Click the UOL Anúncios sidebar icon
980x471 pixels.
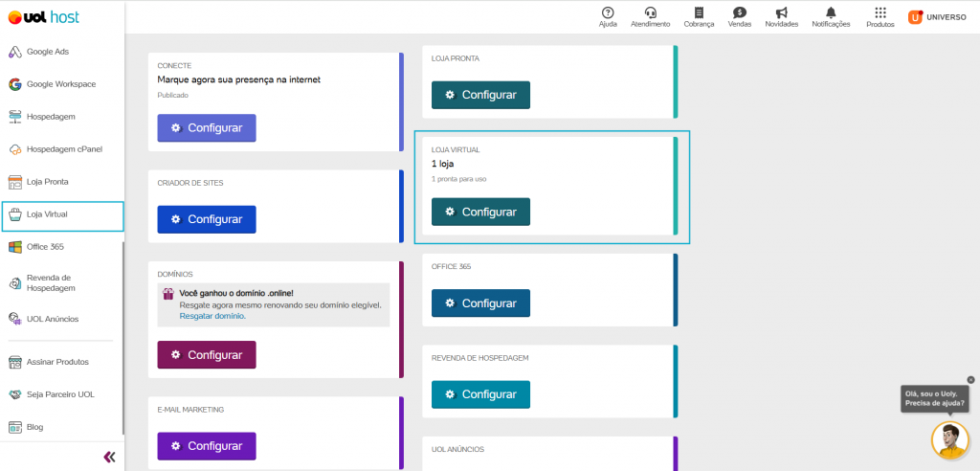(15, 319)
